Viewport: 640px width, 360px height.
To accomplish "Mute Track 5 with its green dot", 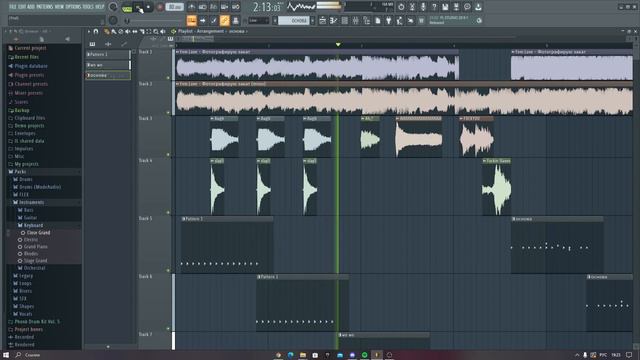I will click(168, 271).
